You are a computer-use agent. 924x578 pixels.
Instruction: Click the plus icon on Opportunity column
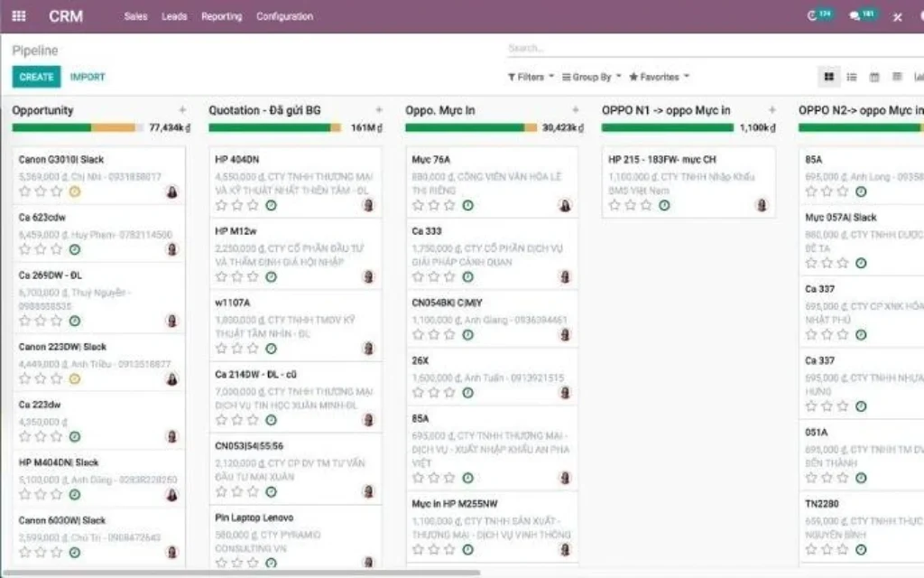pyautogui.click(x=182, y=110)
